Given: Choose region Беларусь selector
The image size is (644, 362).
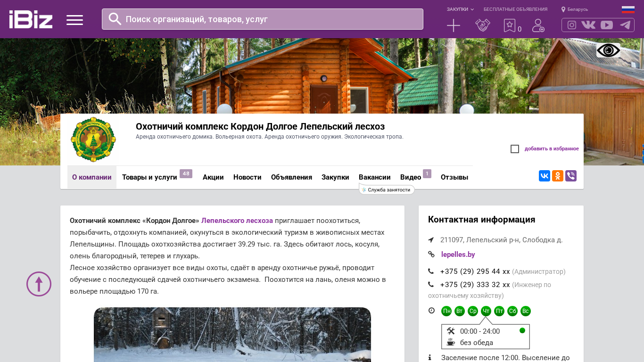Looking at the screenshot, I should [x=575, y=9].
